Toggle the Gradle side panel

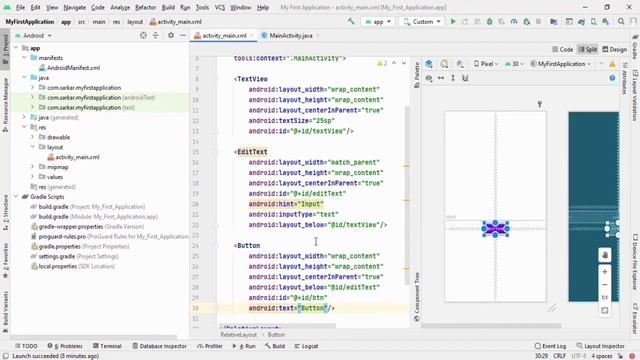(635, 47)
